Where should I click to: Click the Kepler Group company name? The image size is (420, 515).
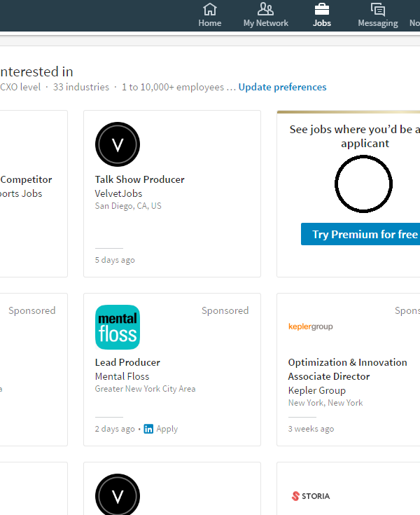316,390
